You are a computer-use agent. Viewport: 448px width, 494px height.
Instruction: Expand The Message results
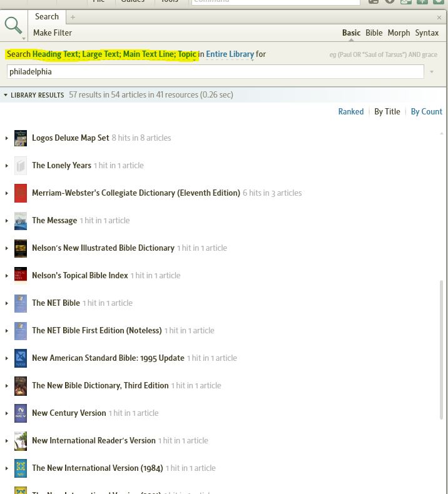(x=7, y=221)
